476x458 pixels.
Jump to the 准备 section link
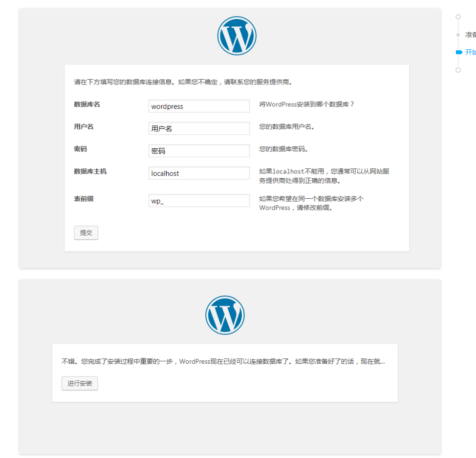coord(470,35)
